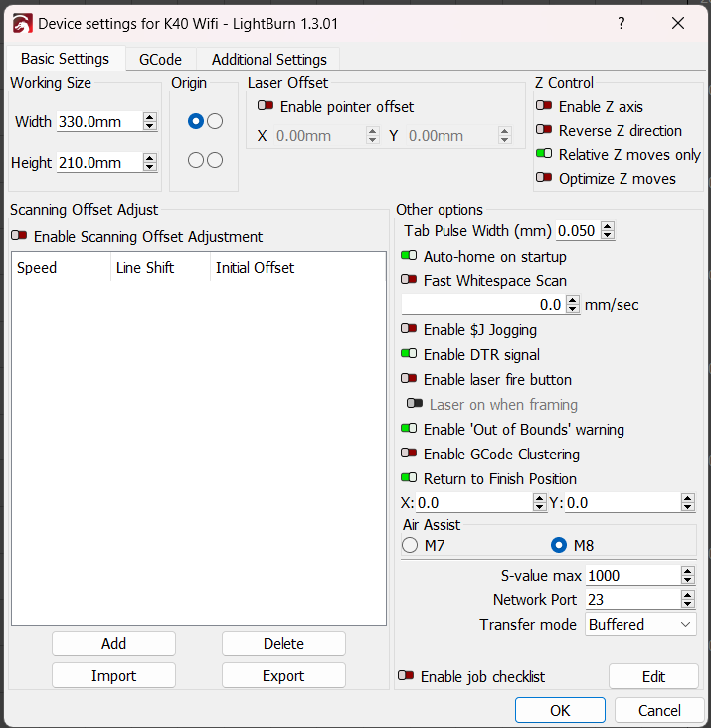Toggle Enable Z axis
This screenshot has width=711, height=728.
pos(544,106)
